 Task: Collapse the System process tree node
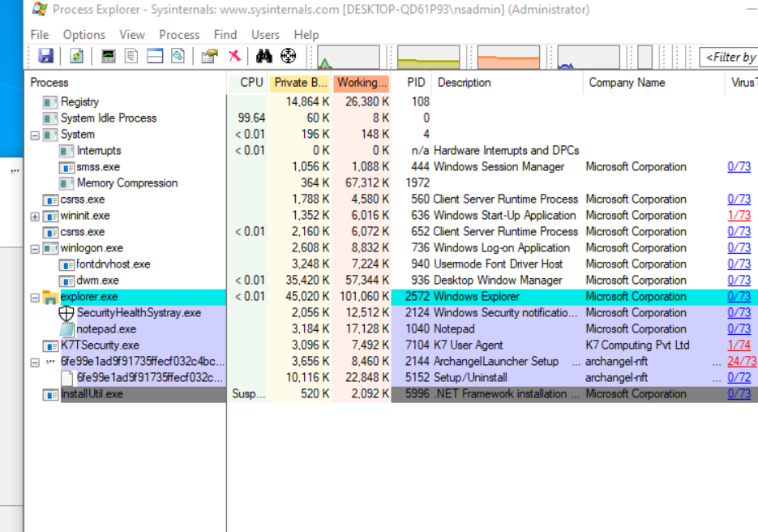point(35,135)
